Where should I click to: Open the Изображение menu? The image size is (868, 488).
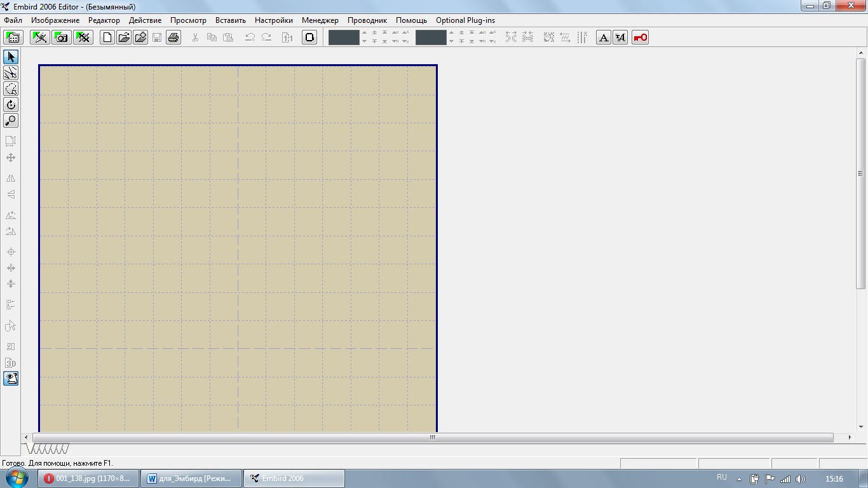(55, 20)
